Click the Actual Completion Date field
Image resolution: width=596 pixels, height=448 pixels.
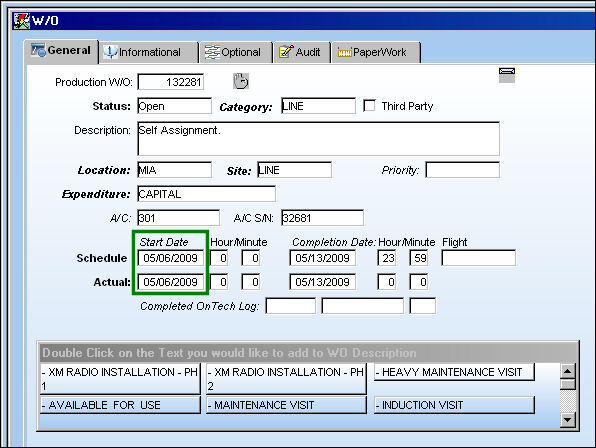[323, 282]
